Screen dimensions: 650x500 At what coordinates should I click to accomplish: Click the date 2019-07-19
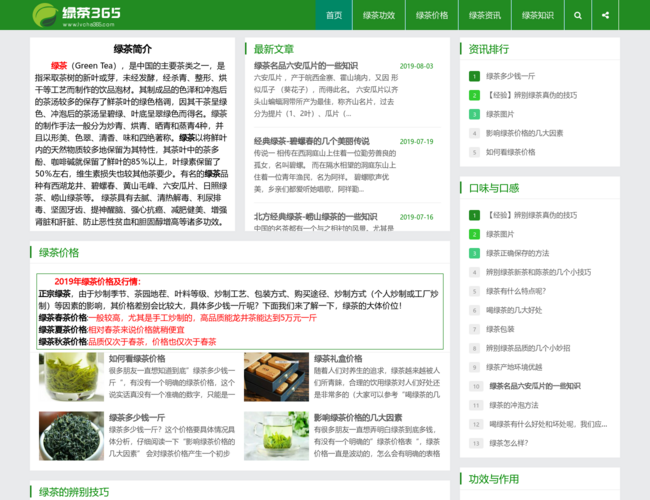[416, 141]
